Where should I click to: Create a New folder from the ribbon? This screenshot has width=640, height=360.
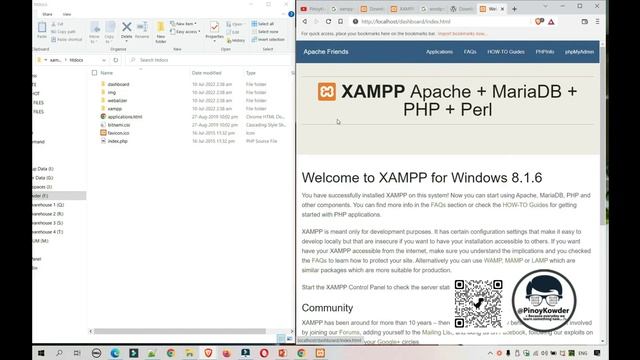coord(160,32)
